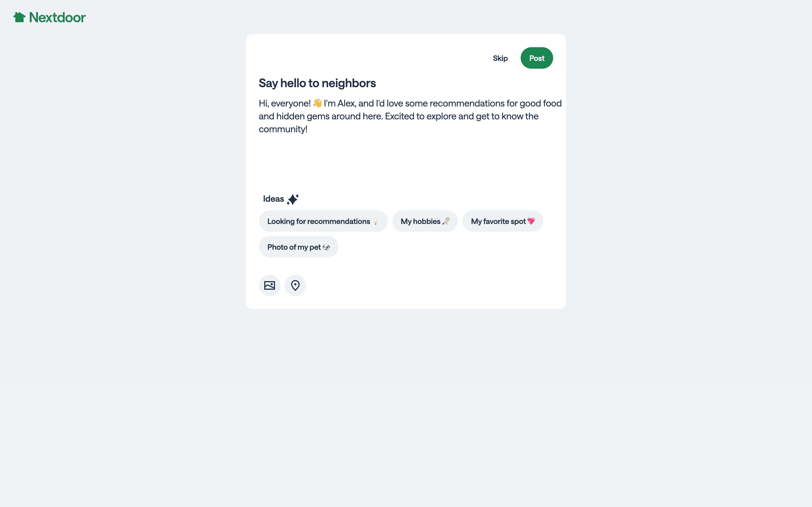Skip the introduction post
The image size is (812, 507).
pyautogui.click(x=500, y=58)
